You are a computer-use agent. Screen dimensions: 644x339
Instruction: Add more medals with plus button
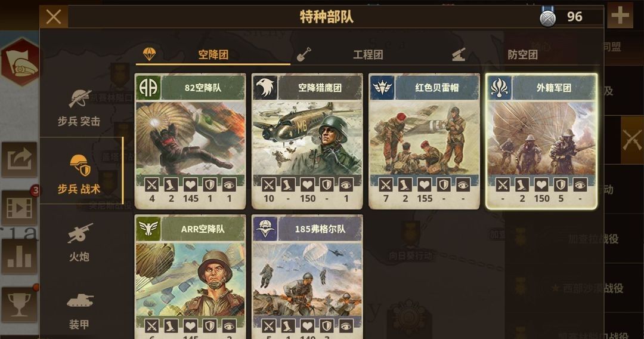point(620,17)
